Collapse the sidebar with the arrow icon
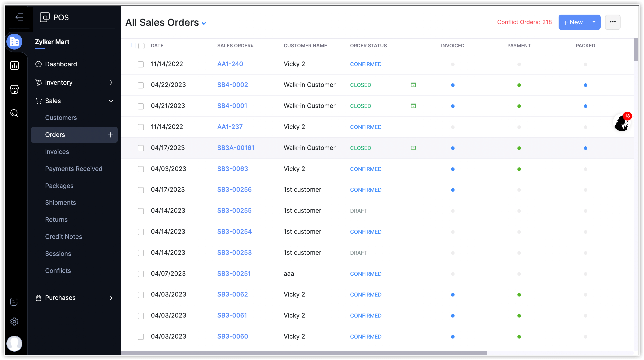This screenshot has height=360, width=644. [x=19, y=17]
